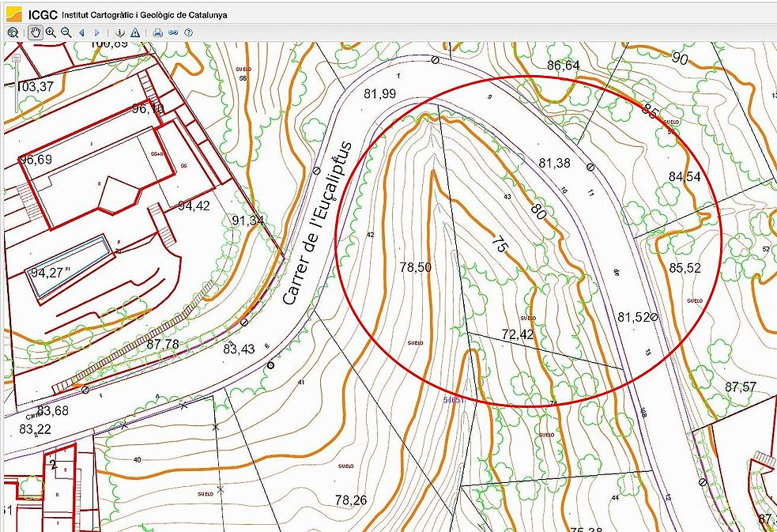Click the elevation label 84,54
The height and width of the screenshot is (532, 777).
pos(685,177)
